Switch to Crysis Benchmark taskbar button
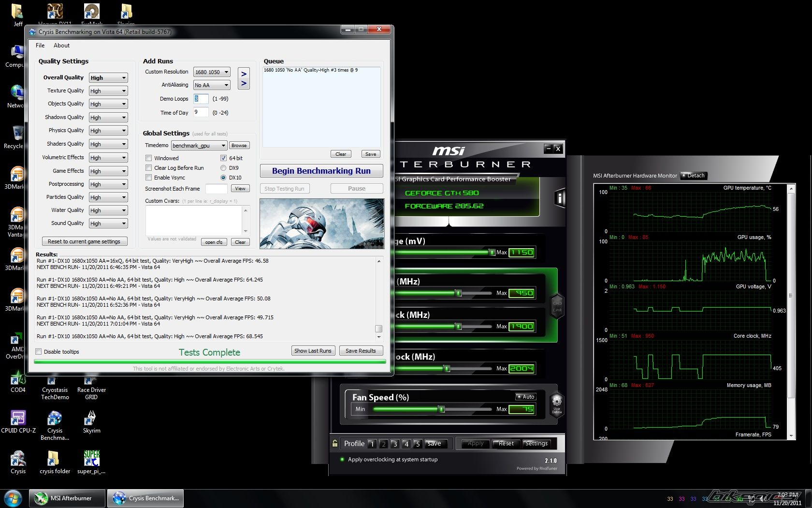 [145, 498]
